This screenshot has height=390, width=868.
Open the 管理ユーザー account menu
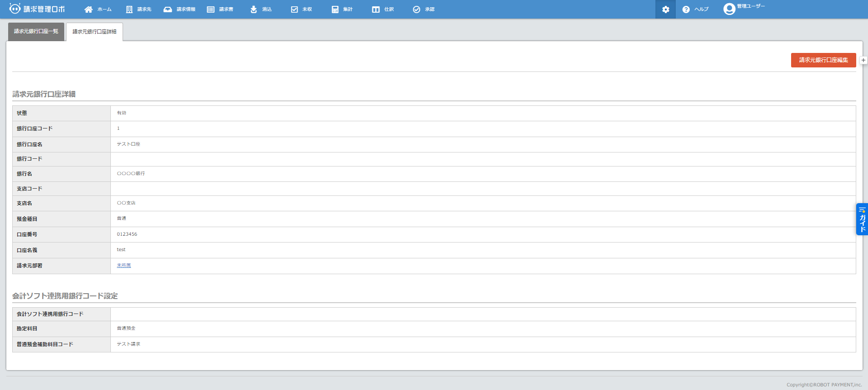pyautogui.click(x=744, y=9)
